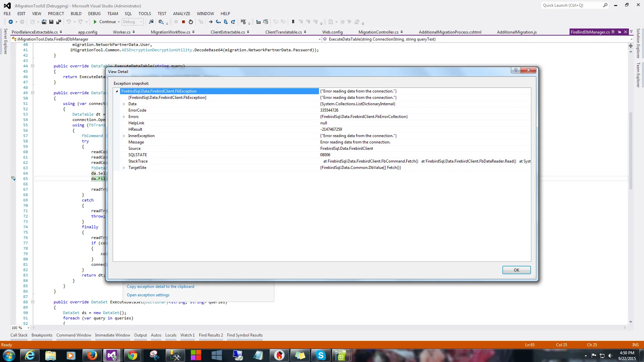Switch to the MigrationController.cs tab
644x362 pixels.
(378, 32)
